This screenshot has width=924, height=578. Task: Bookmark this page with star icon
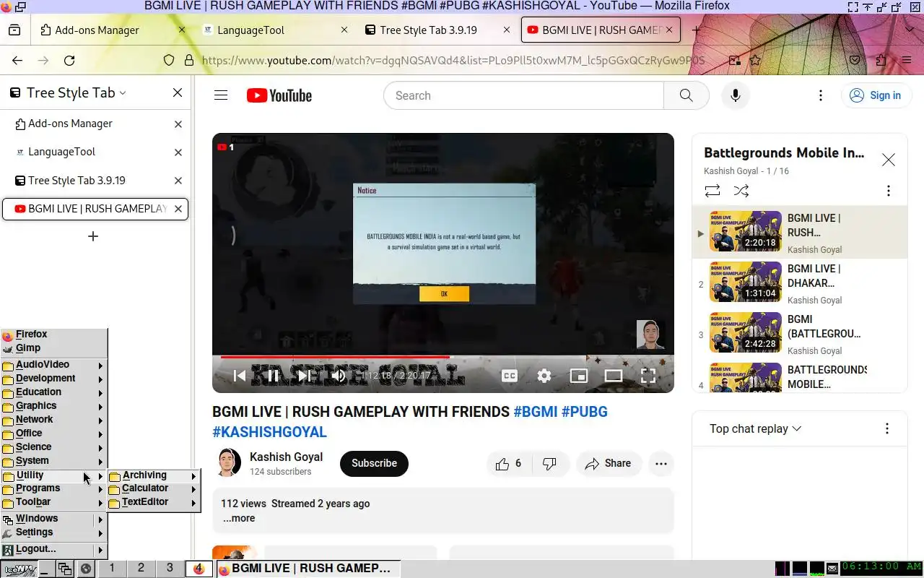755,61
